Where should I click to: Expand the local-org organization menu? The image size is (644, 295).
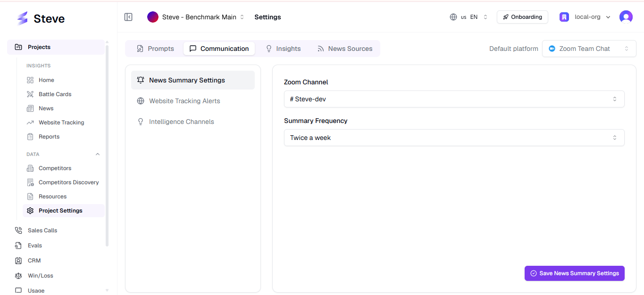(585, 17)
